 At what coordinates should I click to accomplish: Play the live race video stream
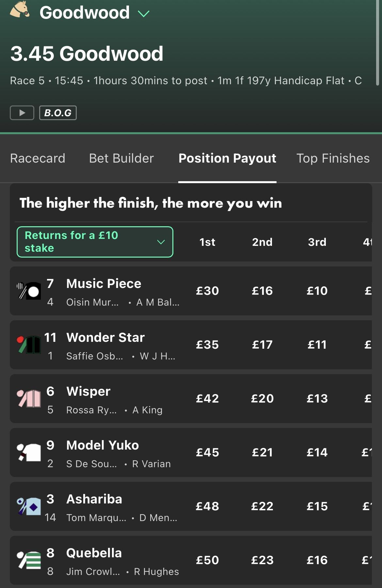pos(22,113)
